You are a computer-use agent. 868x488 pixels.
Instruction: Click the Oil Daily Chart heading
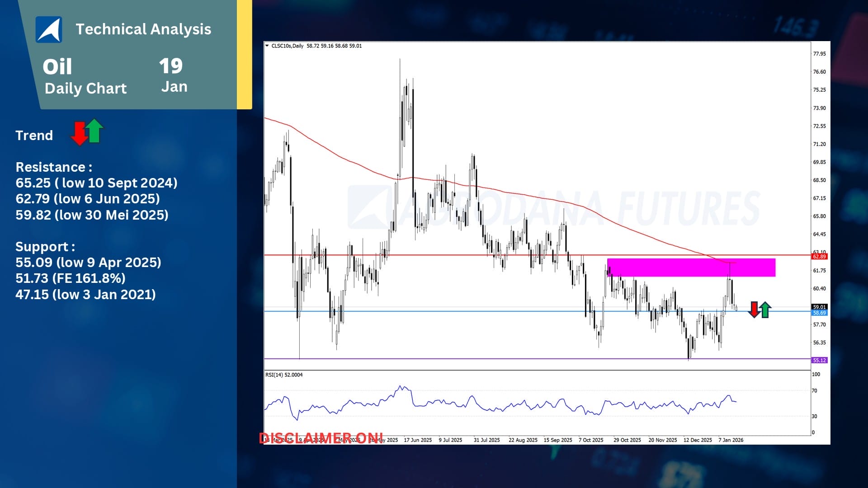click(85, 77)
